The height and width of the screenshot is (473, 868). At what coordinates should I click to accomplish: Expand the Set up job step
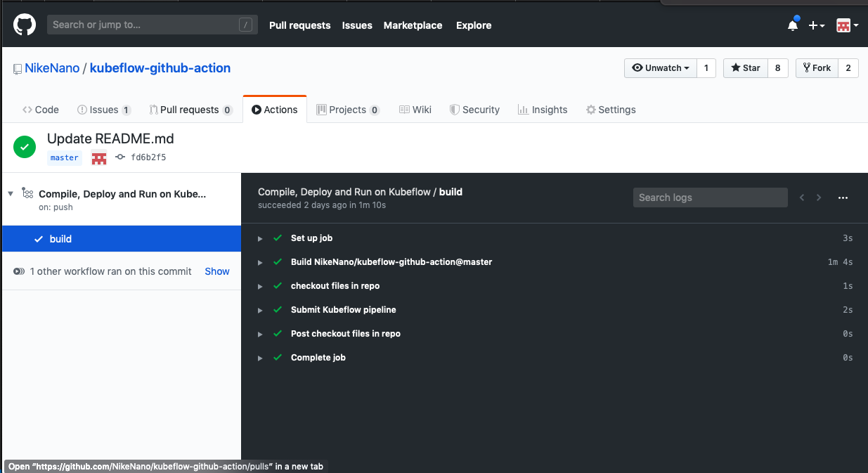tap(260, 239)
